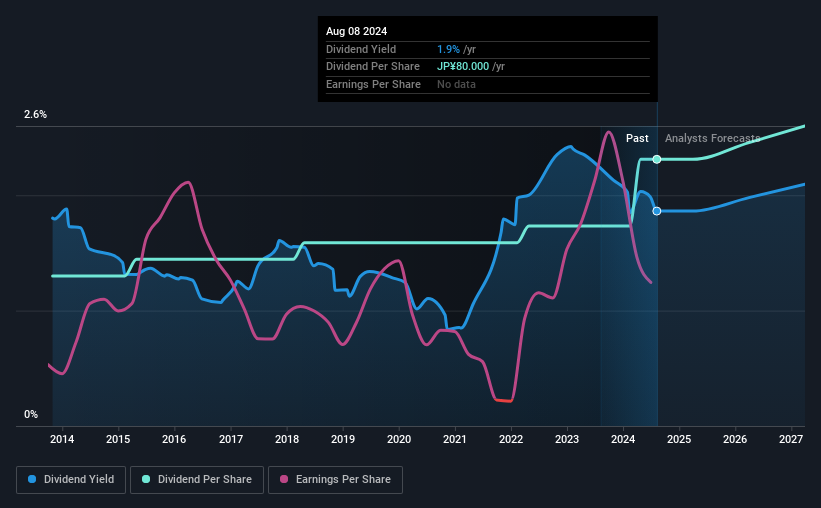The height and width of the screenshot is (508, 821).
Task: Click the 2018 x-axis year label
Action: [x=287, y=439]
